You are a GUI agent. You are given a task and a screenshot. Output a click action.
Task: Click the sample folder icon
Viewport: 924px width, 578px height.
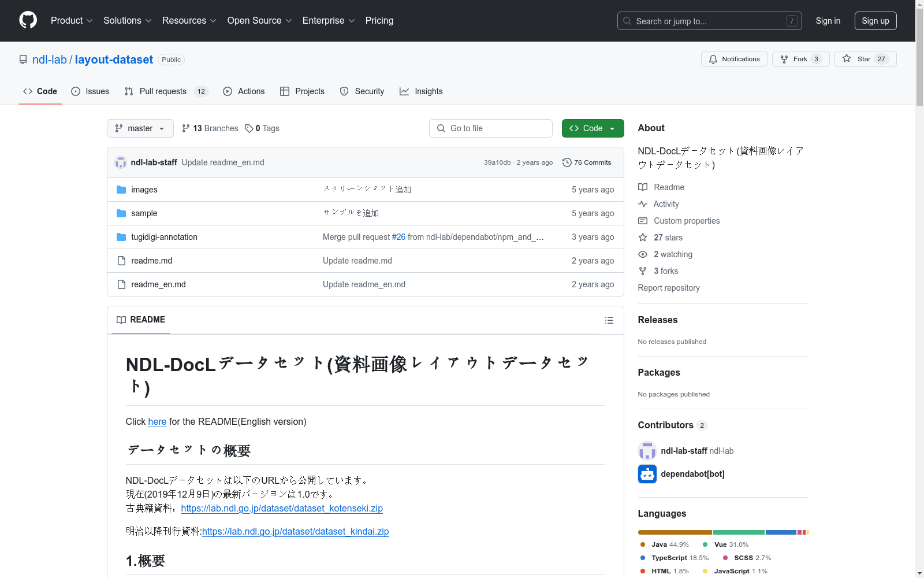121,213
